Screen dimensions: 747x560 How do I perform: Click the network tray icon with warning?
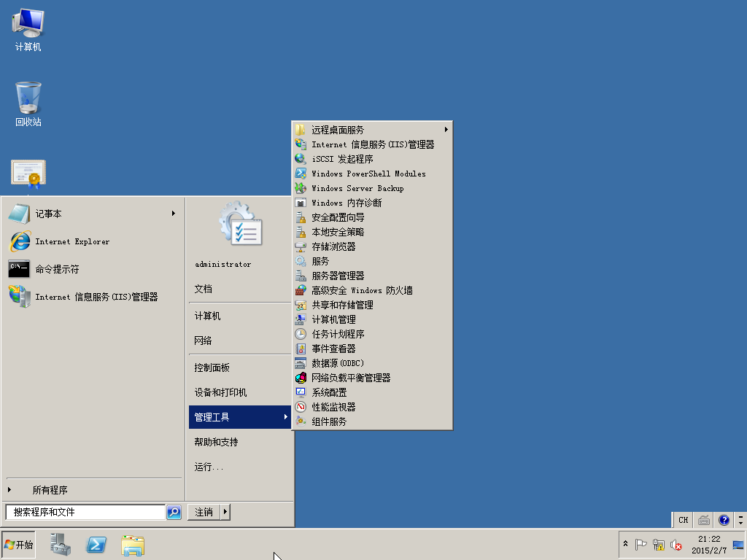[659, 545]
